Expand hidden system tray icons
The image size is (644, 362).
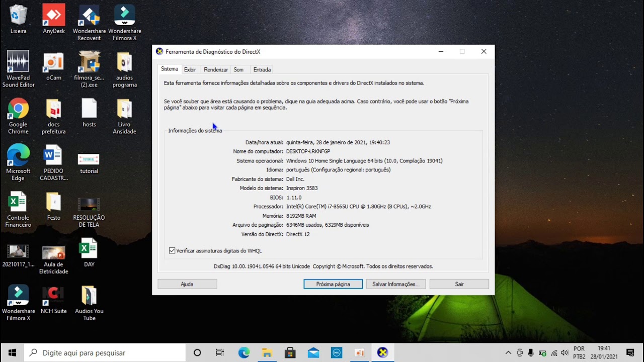point(508,352)
